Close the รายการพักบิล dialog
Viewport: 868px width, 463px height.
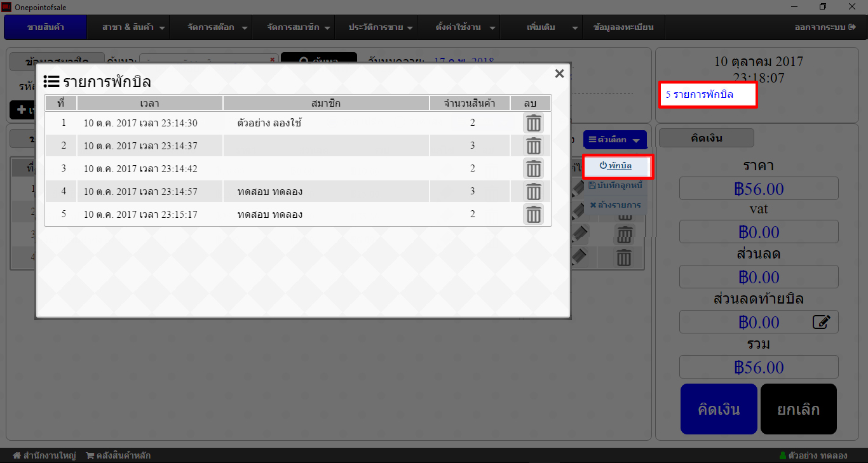[x=559, y=74]
